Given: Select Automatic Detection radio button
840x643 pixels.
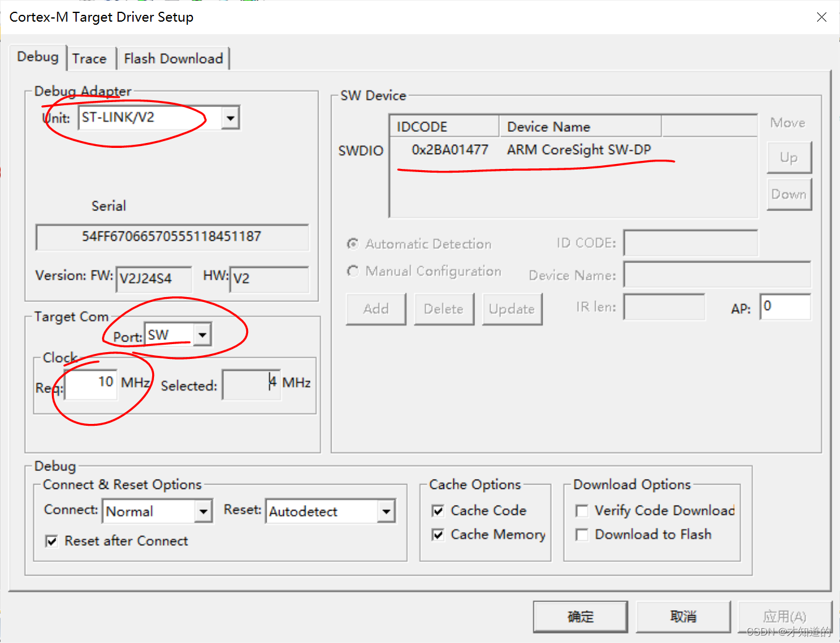Looking at the screenshot, I should pos(353,244).
